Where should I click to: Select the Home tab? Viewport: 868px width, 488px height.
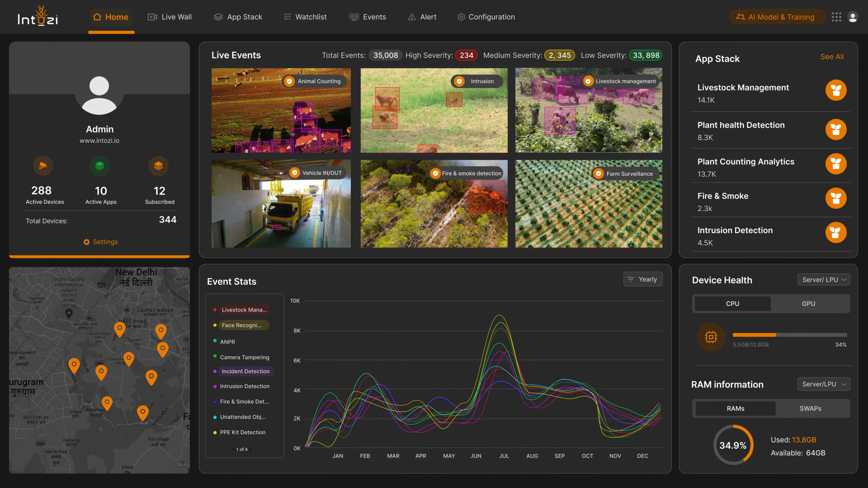coord(111,17)
